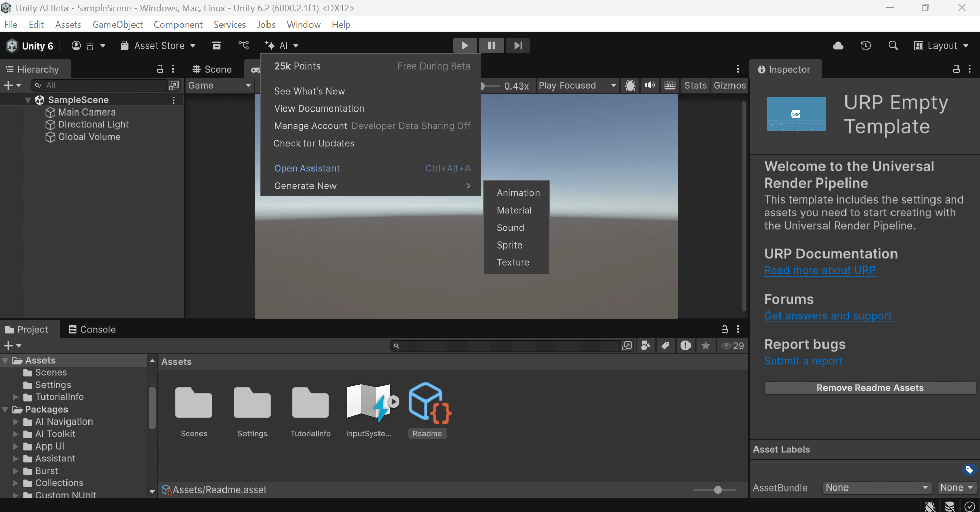Screen dimensions: 980x512
Task: Open Game view panel kebab menu
Action: (x=738, y=69)
